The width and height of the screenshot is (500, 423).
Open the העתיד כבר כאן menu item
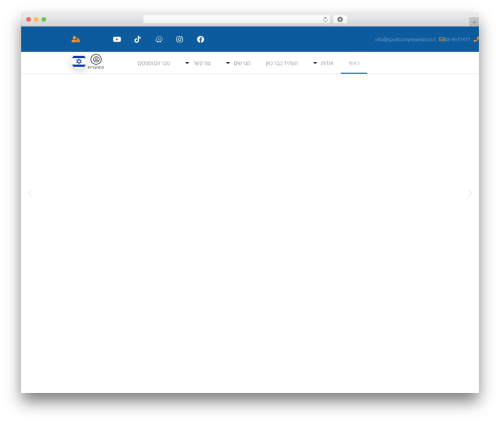pyautogui.click(x=282, y=63)
